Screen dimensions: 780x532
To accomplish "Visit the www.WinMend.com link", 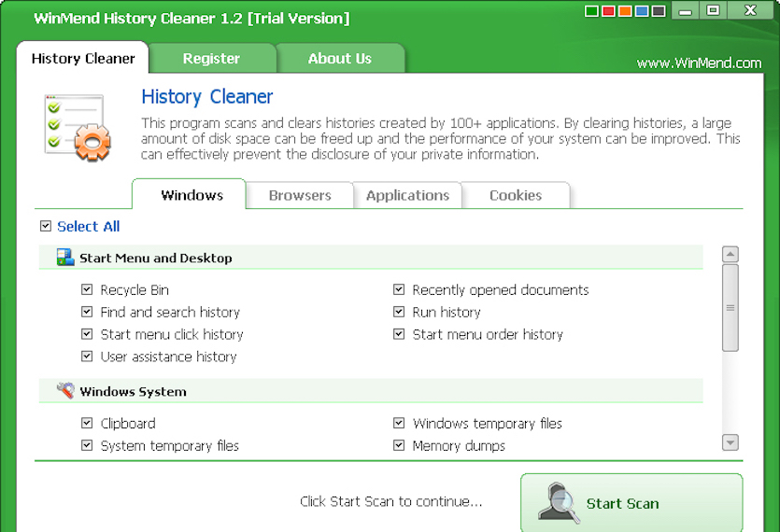I will [699, 63].
